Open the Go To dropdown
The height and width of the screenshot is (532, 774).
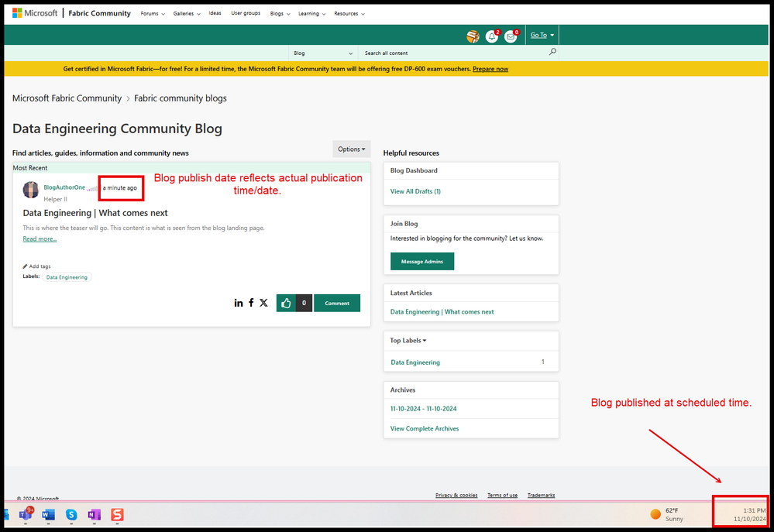click(542, 35)
